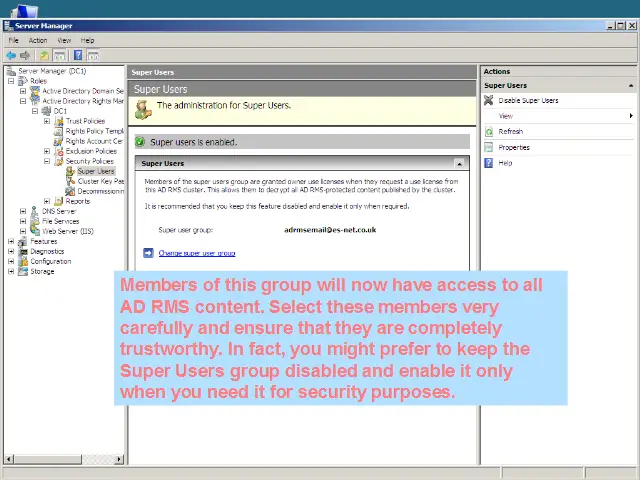Click the adrmsemail@es-net.co.uk group value
Image resolution: width=640 pixels, height=480 pixels.
pos(330,230)
